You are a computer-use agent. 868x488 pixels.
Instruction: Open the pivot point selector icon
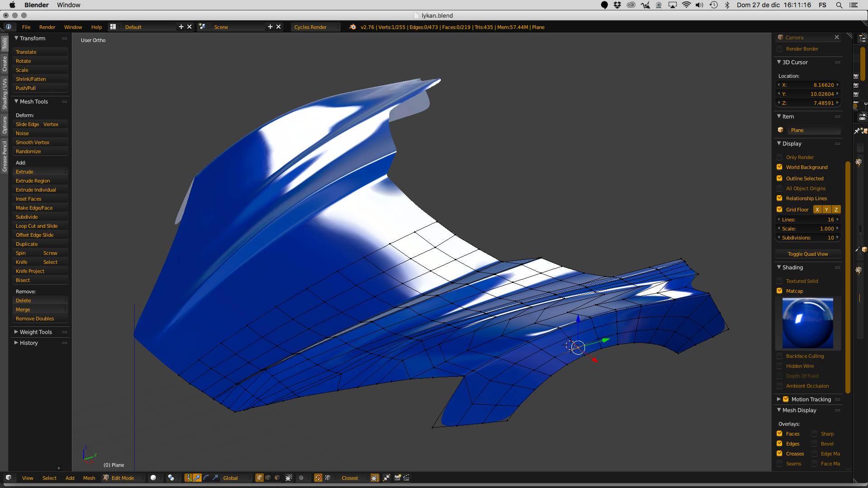pos(171,478)
